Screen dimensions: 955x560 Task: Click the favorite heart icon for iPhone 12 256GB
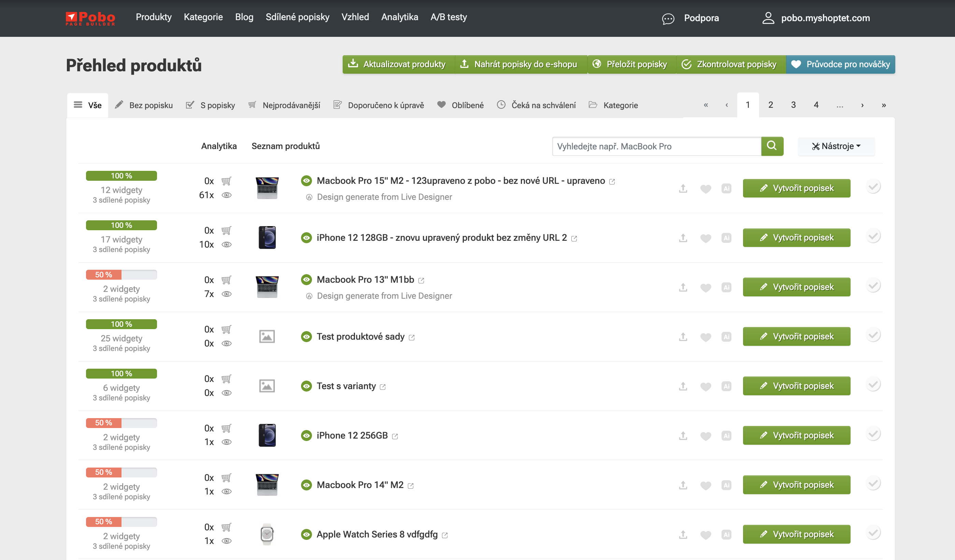coord(705,436)
